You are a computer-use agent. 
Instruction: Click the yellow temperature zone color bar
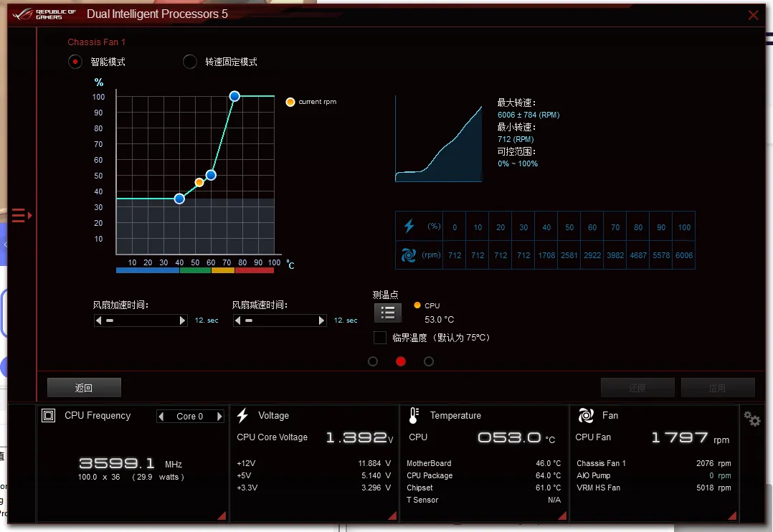point(223,270)
